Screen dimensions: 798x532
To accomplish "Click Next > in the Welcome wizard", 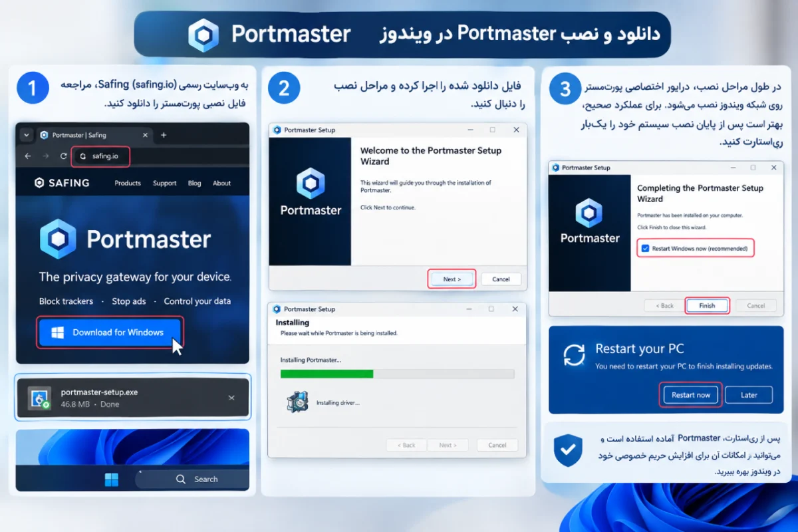I will (452, 279).
